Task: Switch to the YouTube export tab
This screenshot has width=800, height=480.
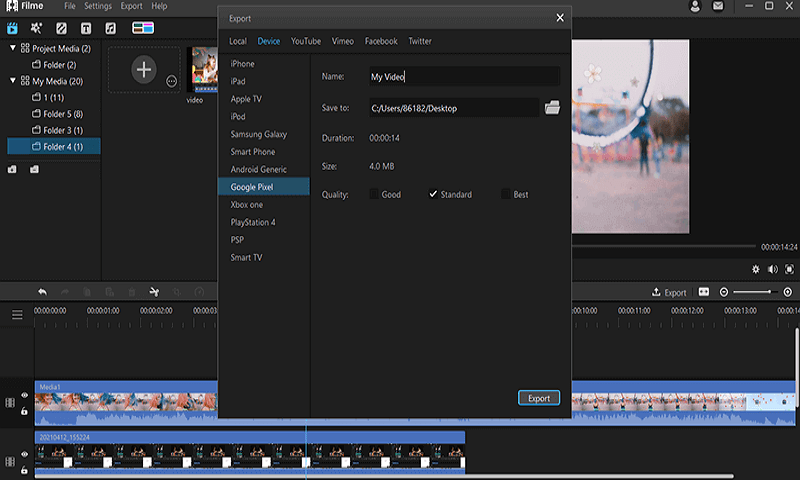Action: (306, 41)
